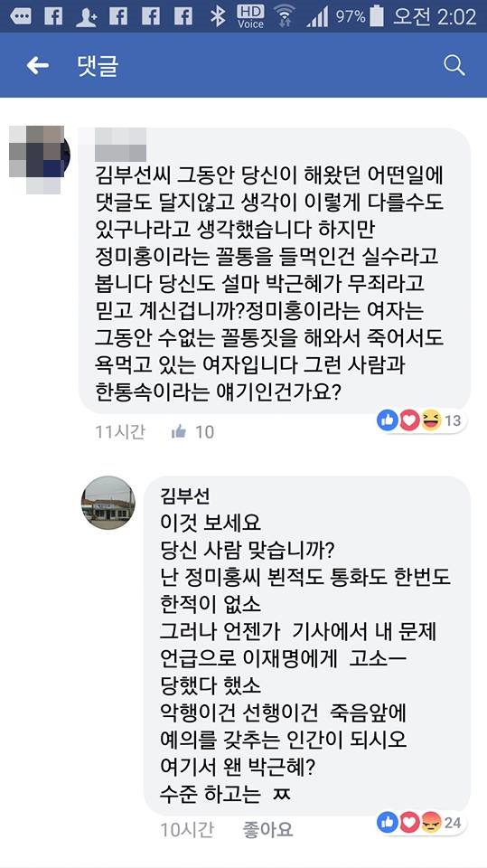The image size is (487, 868).
Task: Tap thumbs-up icon beside count 10
Action: tap(179, 432)
